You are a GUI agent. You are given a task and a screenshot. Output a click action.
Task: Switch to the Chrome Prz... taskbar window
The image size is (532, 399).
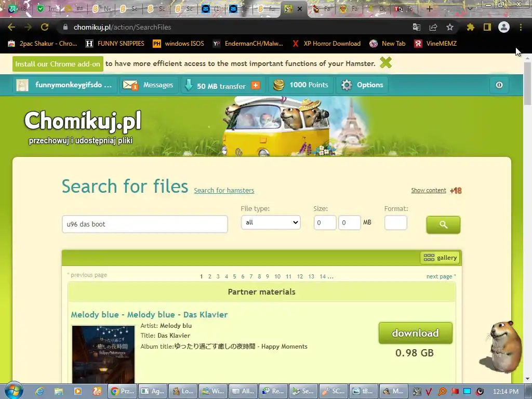click(123, 391)
